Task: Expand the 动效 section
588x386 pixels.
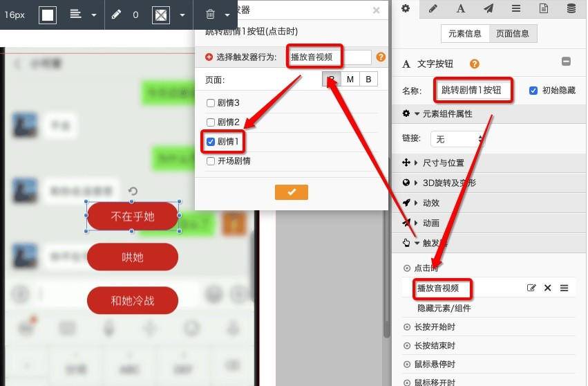Action: (430, 203)
